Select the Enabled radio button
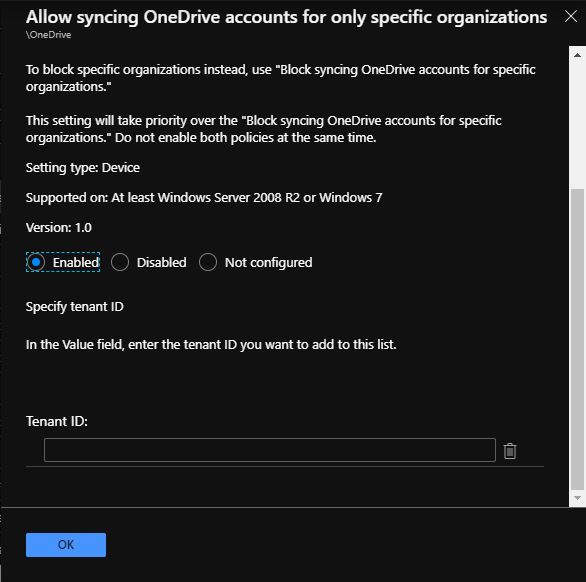The width and height of the screenshot is (586, 582). point(36,262)
